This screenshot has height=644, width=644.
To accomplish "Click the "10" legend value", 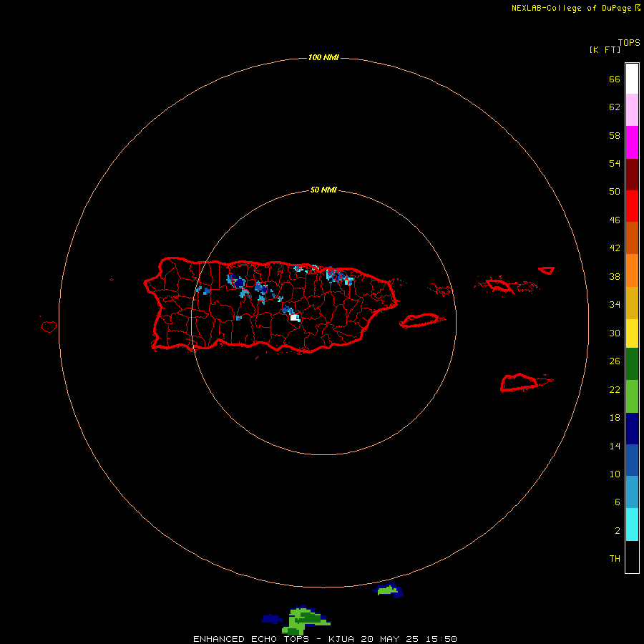I will coord(615,474).
